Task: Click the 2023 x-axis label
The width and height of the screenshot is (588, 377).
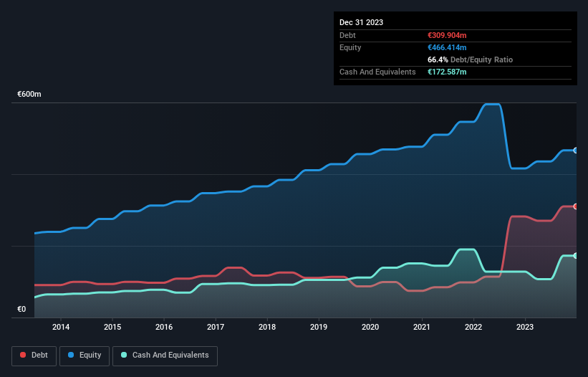Action: [525, 327]
